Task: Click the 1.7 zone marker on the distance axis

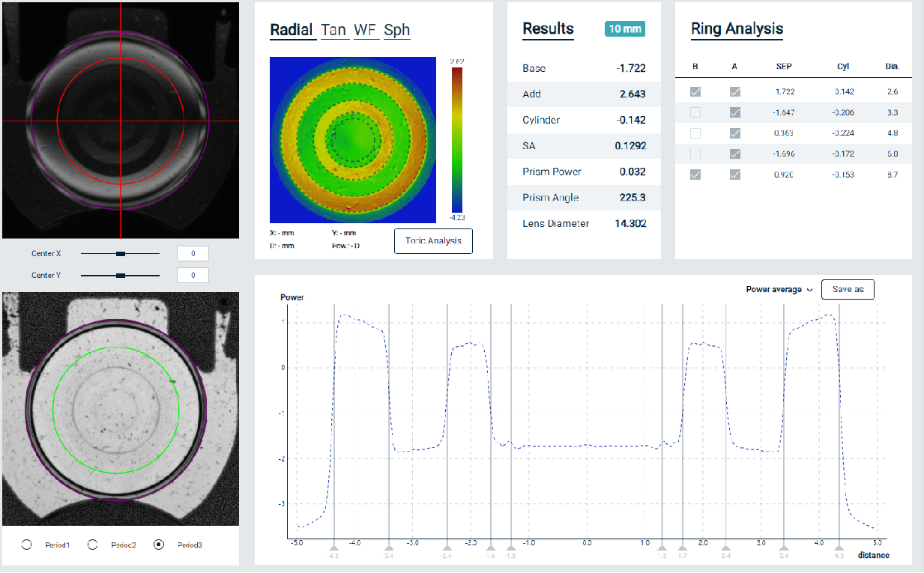Action: point(682,549)
